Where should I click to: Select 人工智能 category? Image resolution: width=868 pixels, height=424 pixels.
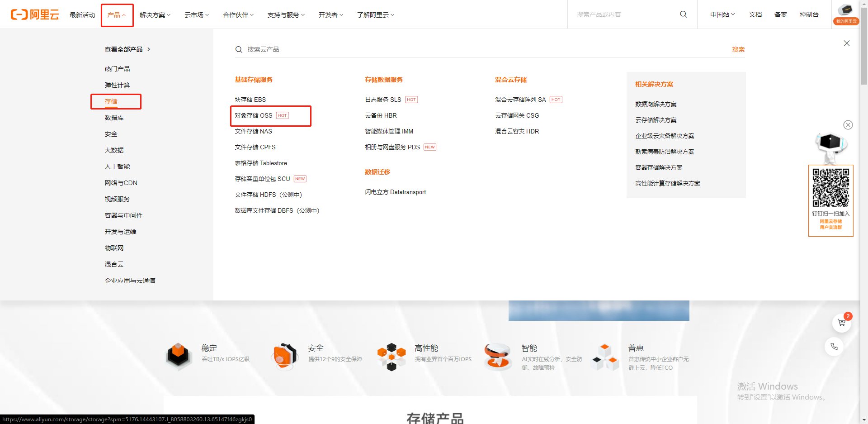coord(117,167)
